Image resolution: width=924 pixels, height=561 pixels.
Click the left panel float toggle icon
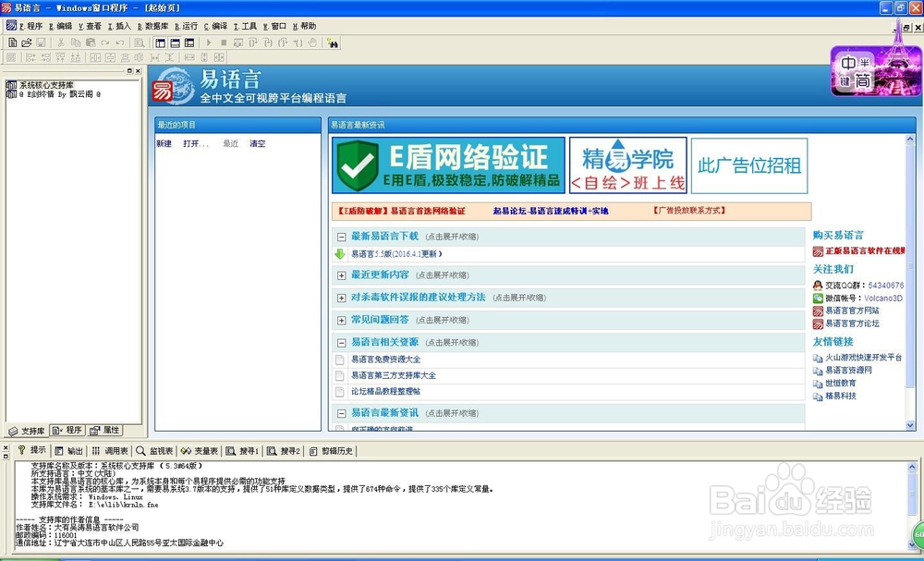click(129, 71)
